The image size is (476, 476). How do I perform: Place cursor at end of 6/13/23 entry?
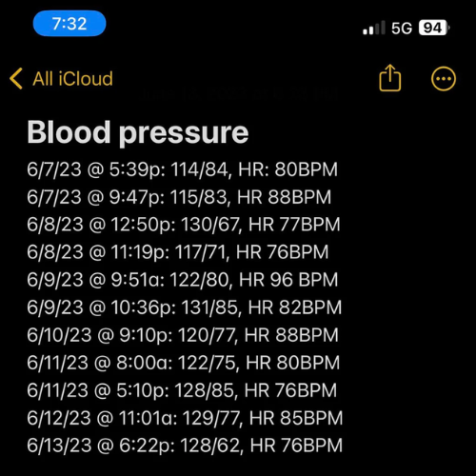pos(343,446)
